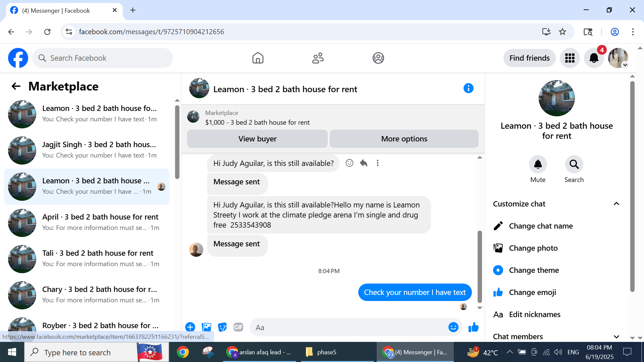Image resolution: width=644 pixels, height=362 pixels.
Task: Open the Jagjit Singh conversation
Action: (87, 150)
